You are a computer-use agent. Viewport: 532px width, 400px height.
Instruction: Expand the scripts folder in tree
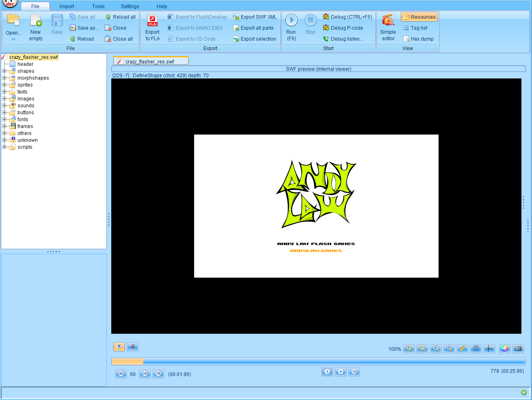point(4,147)
